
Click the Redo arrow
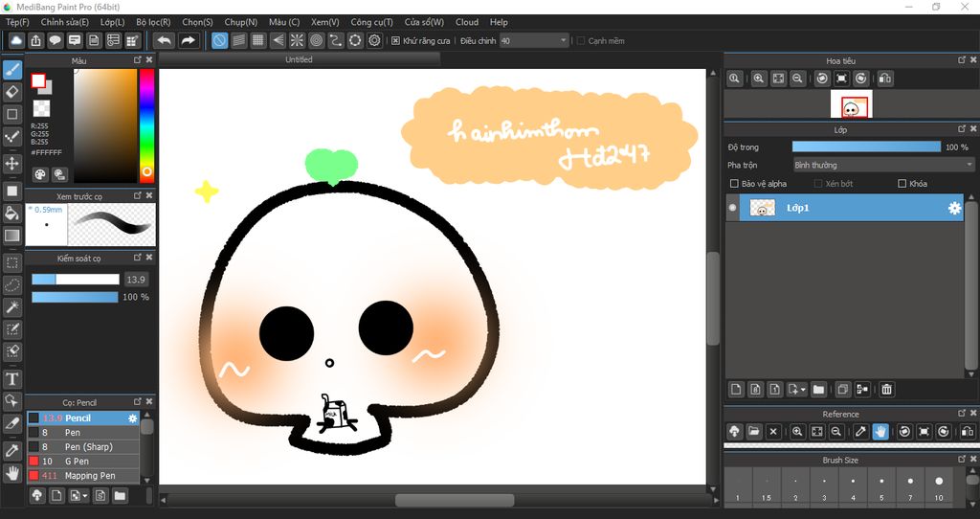point(188,40)
